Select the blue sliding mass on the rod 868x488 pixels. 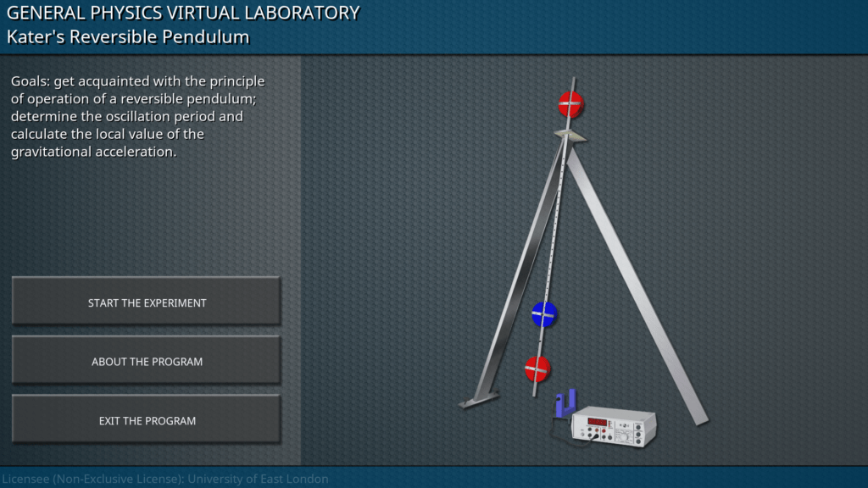point(543,314)
